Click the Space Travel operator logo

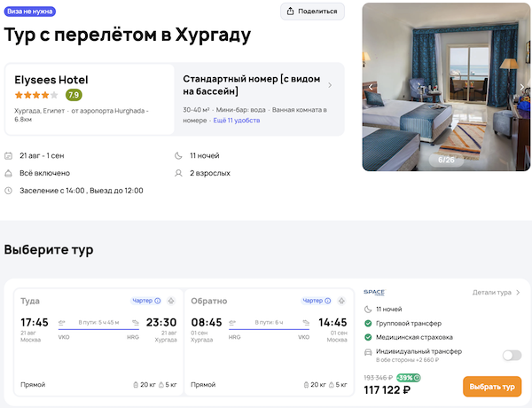click(374, 292)
